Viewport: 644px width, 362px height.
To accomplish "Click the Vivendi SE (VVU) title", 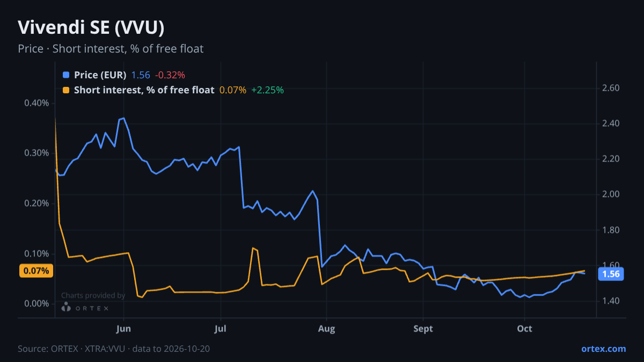I will (x=91, y=27).
